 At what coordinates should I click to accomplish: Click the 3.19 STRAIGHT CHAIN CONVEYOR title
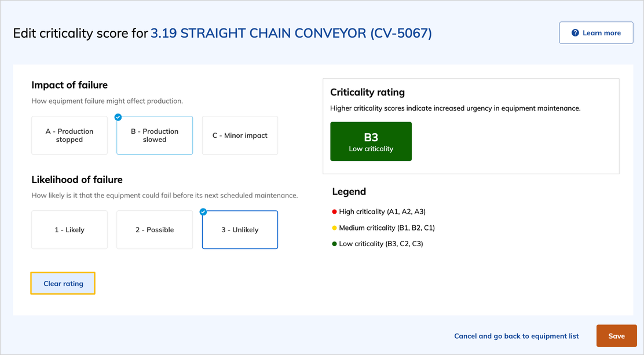pyautogui.click(x=291, y=33)
